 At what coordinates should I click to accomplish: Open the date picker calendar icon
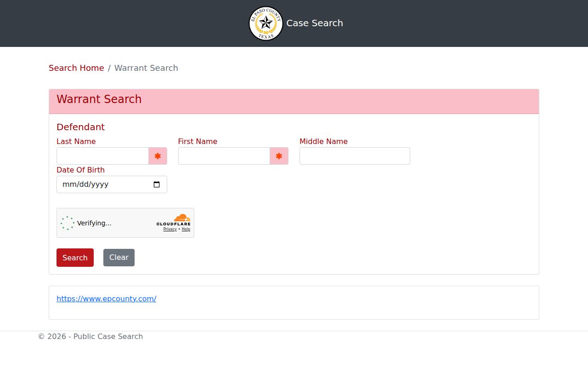click(157, 184)
